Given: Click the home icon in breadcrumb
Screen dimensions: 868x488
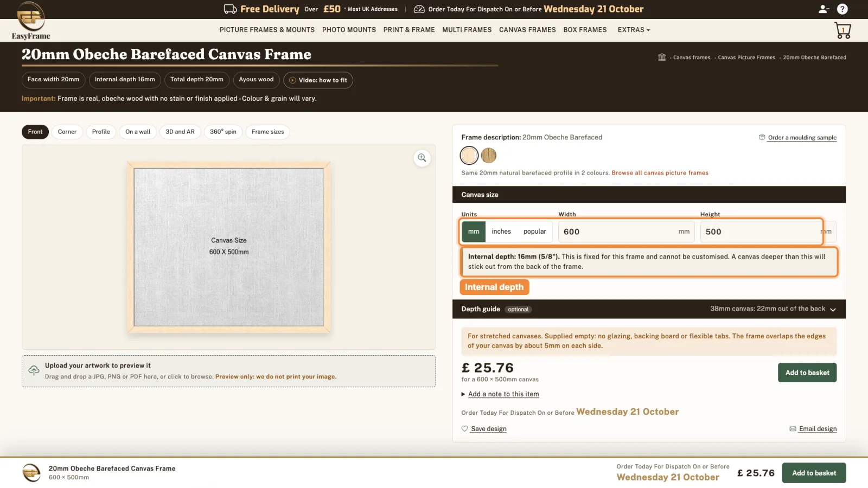Looking at the screenshot, I should [x=662, y=57].
